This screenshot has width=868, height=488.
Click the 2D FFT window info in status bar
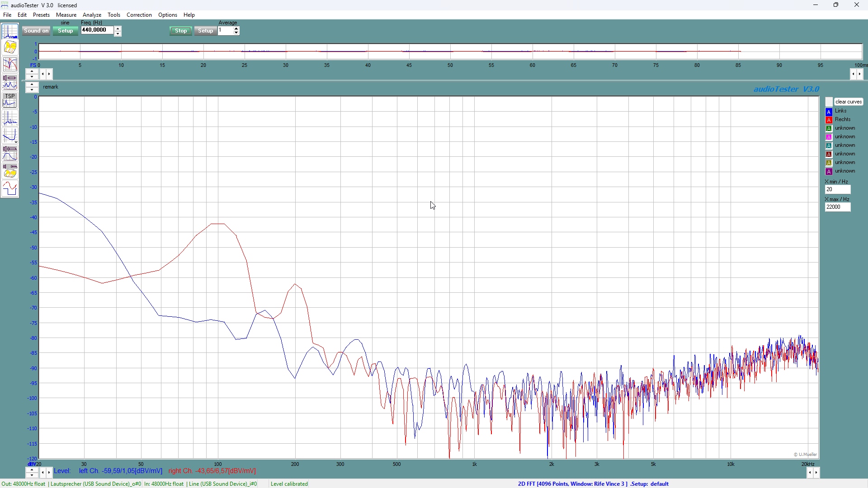(x=593, y=484)
